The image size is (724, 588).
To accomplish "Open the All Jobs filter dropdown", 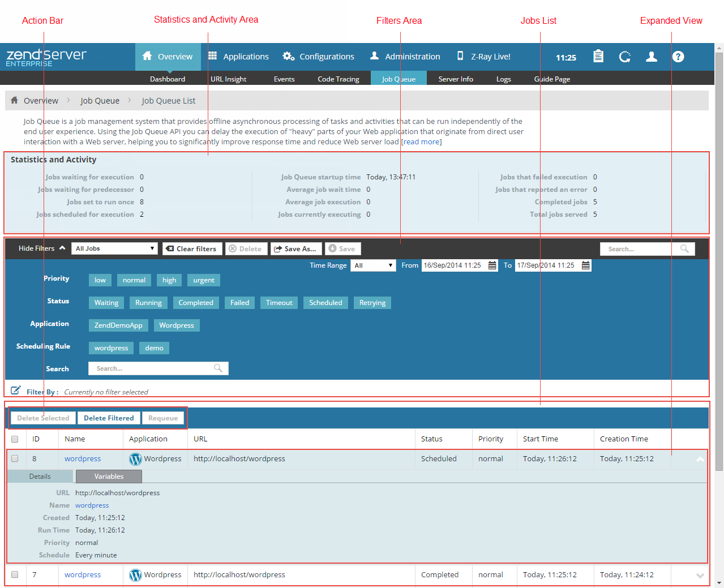I will click(x=114, y=248).
